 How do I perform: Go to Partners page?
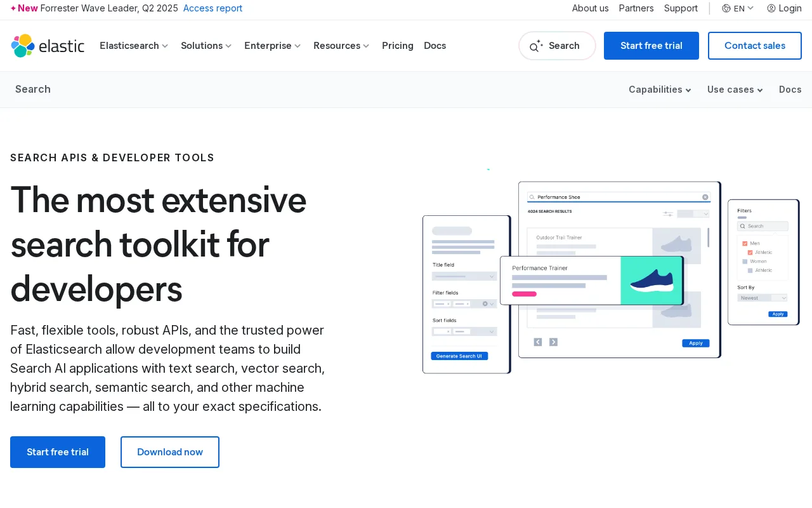(x=636, y=8)
